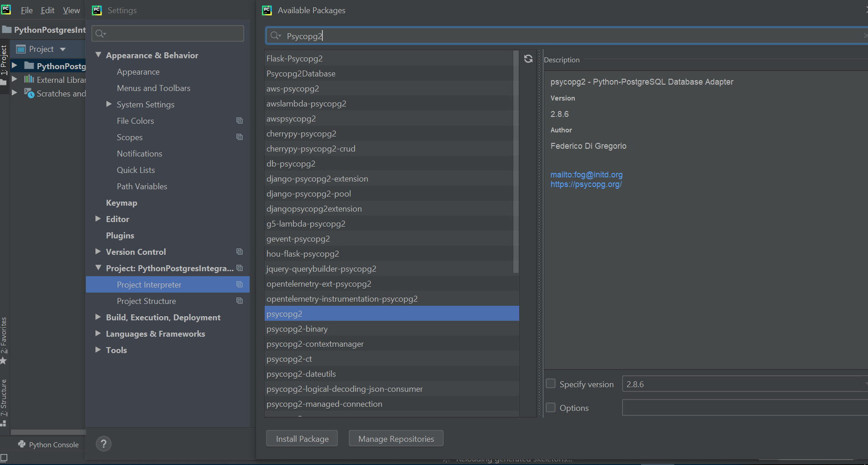Open the Project view dropdown
Screen dimensions: 868x465
point(63,49)
